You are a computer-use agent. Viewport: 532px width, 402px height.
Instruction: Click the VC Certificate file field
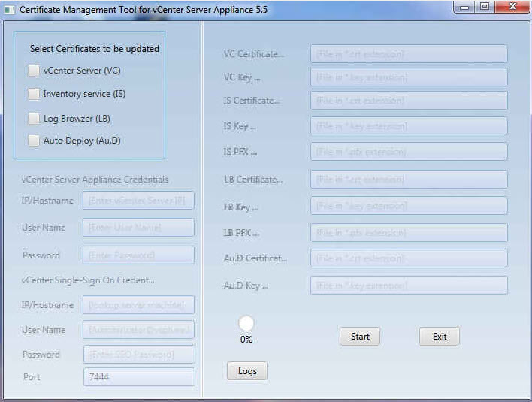coord(409,54)
